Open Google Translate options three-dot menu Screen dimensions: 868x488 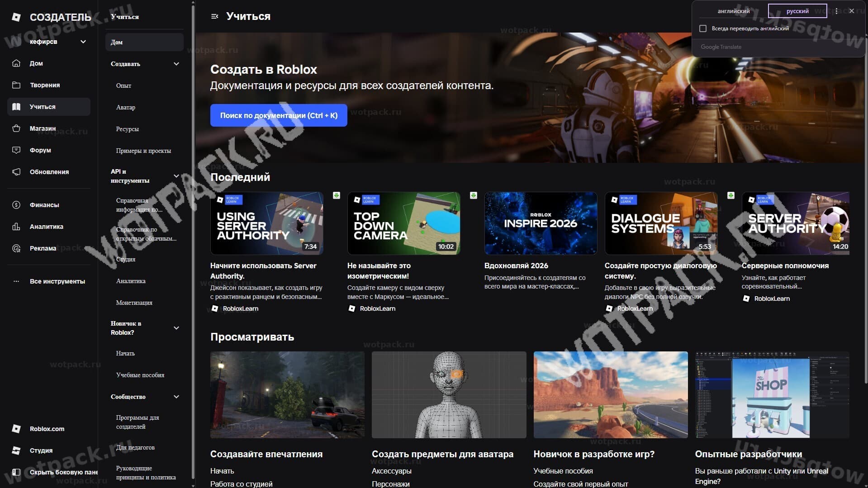836,11
